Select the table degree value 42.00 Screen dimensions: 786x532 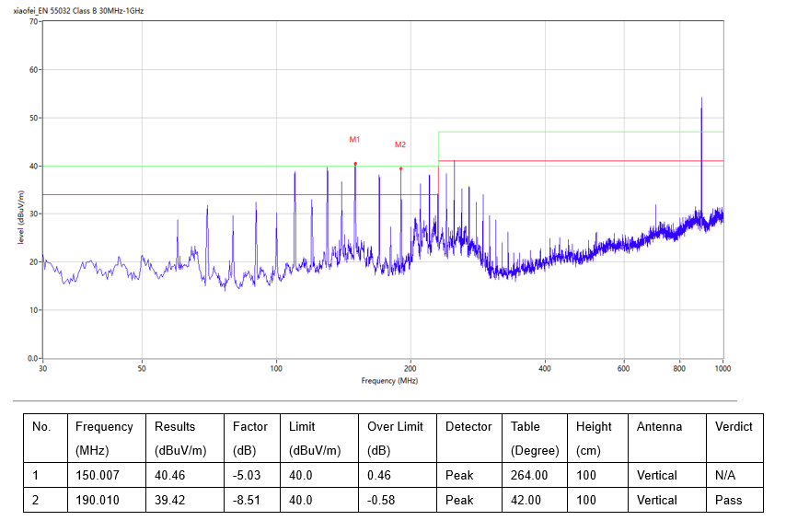pyautogui.click(x=526, y=500)
